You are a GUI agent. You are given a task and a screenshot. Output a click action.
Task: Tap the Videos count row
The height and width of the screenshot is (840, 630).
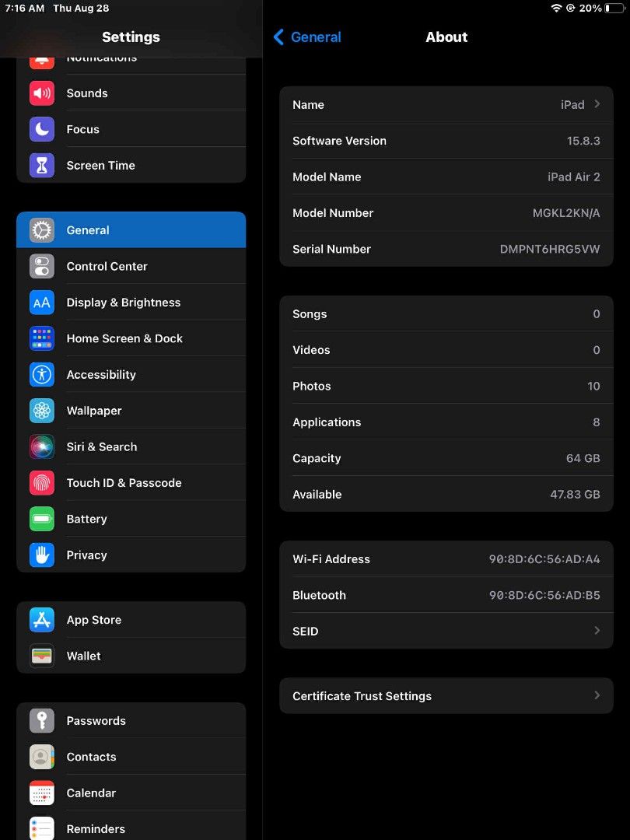(446, 350)
